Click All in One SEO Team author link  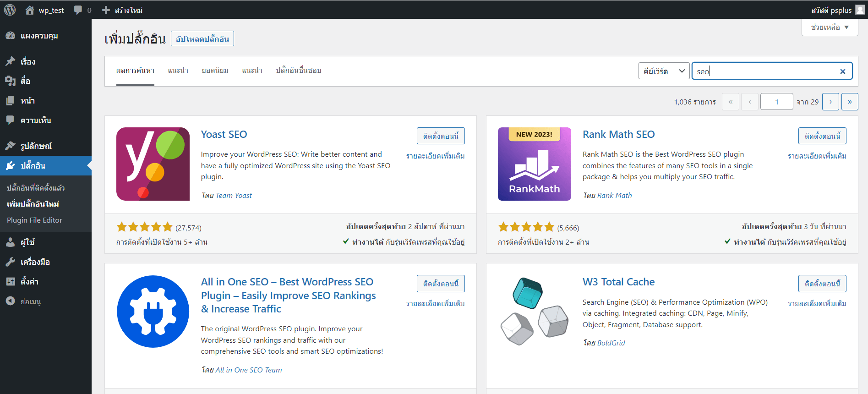point(249,370)
